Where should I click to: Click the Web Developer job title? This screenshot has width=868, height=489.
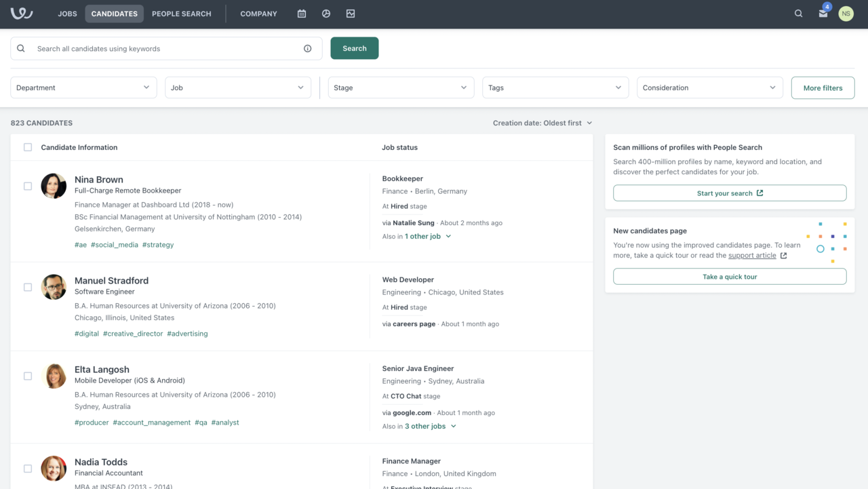point(408,280)
